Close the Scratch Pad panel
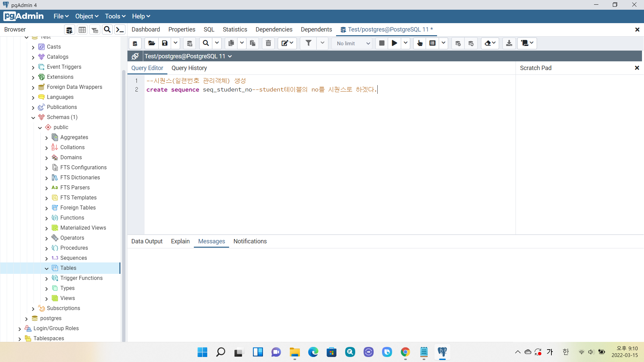Screen dimensions: 644x362 click(637, 68)
